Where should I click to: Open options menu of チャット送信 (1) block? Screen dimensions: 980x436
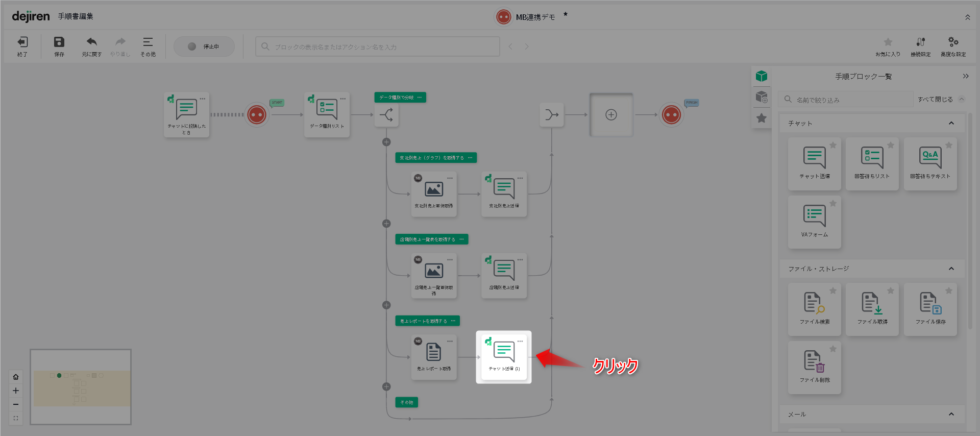(520, 341)
